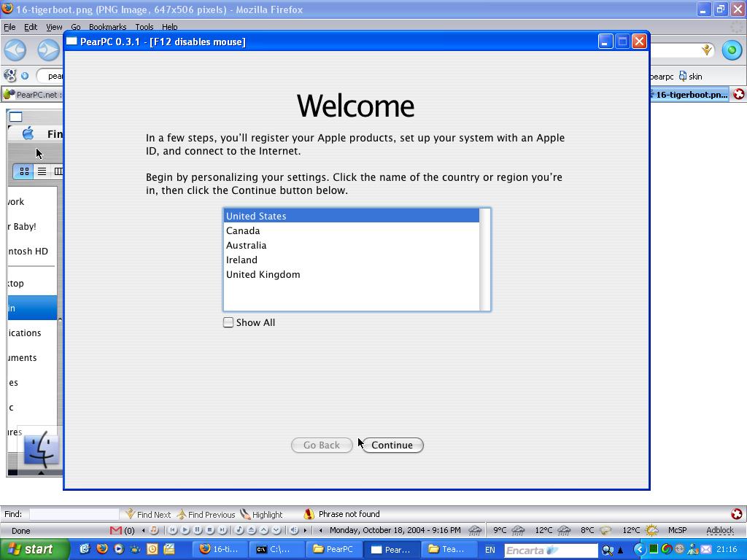747x560 pixels.
Task: Select Canada in country list
Action: coord(351,230)
